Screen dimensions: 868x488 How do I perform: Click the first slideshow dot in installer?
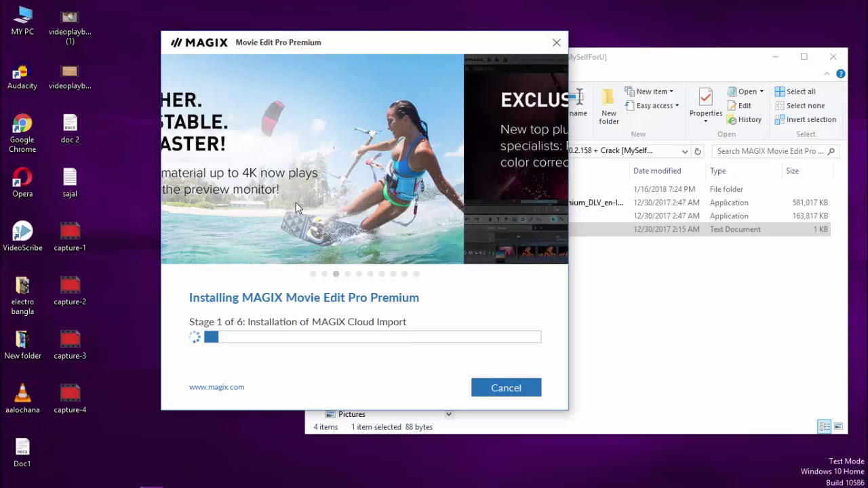point(313,274)
